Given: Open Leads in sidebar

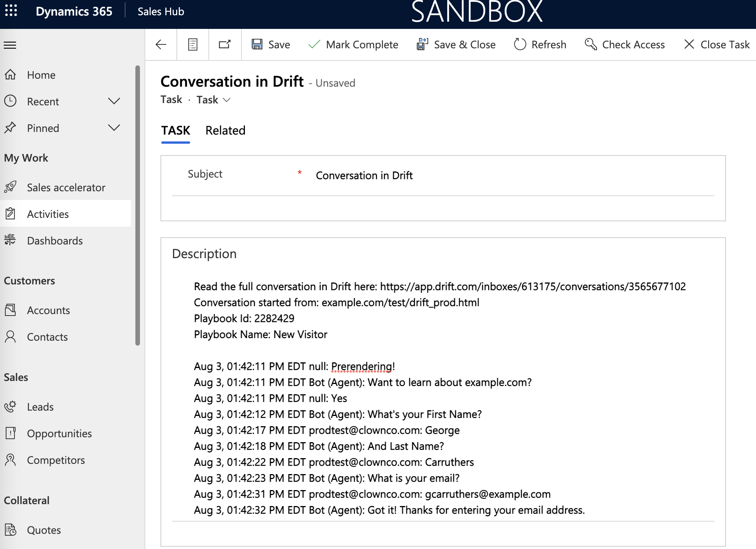Looking at the screenshot, I should pos(65,407).
